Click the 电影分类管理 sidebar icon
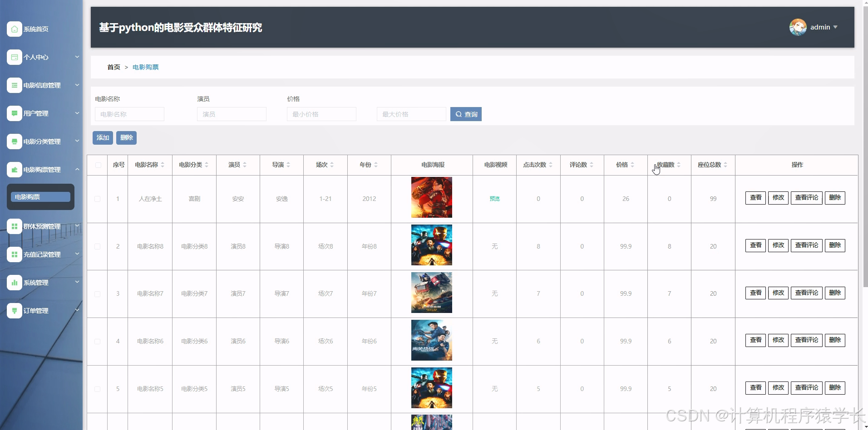868x430 pixels. (15, 142)
